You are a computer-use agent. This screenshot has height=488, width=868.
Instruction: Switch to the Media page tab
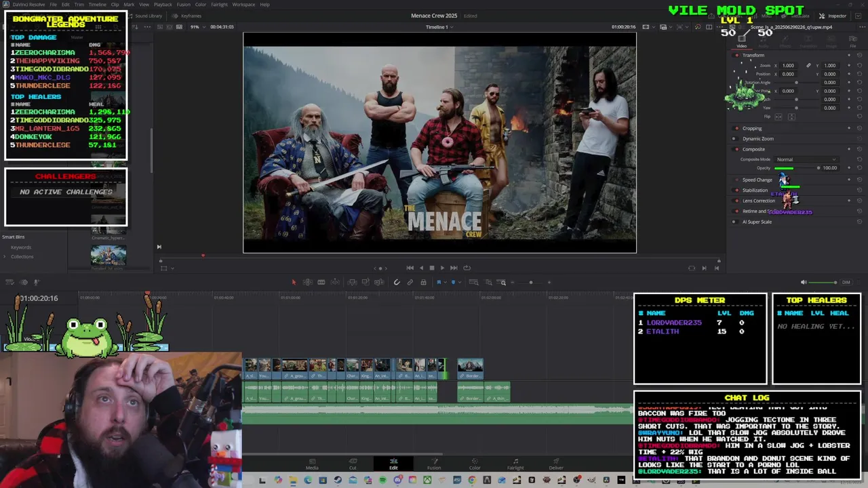(312, 464)
